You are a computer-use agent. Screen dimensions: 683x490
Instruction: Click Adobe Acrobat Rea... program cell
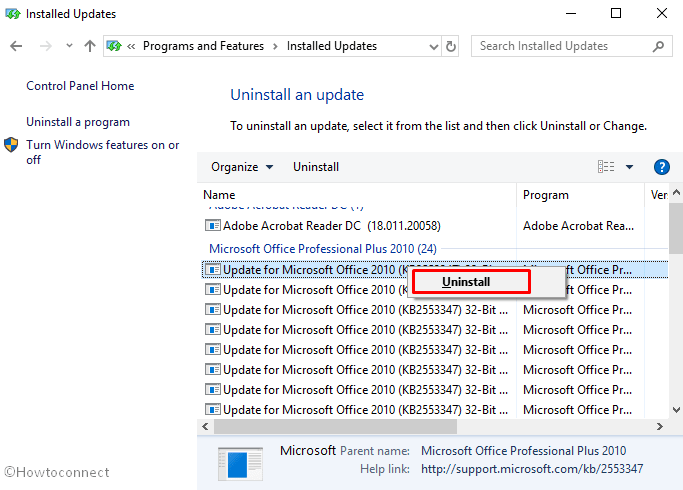click(578, 226)
